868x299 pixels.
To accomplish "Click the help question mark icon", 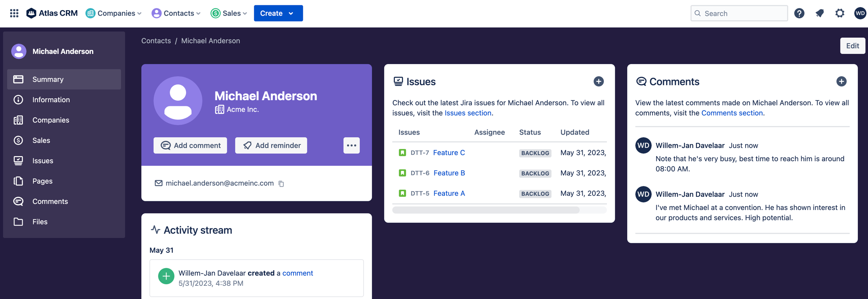I will pos(799,13).
